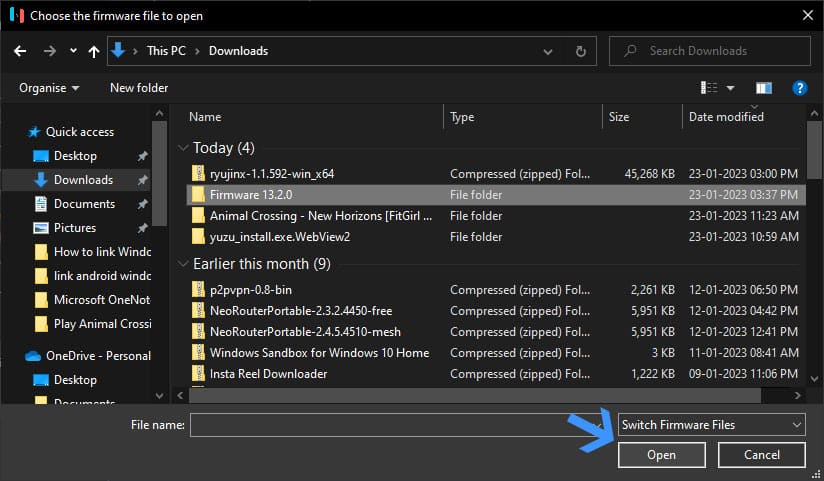Toggle the preview pane icon
Image resolution: width=824 pixels, height=481 pixels.
pyautogui.click(x=764, y=88)
